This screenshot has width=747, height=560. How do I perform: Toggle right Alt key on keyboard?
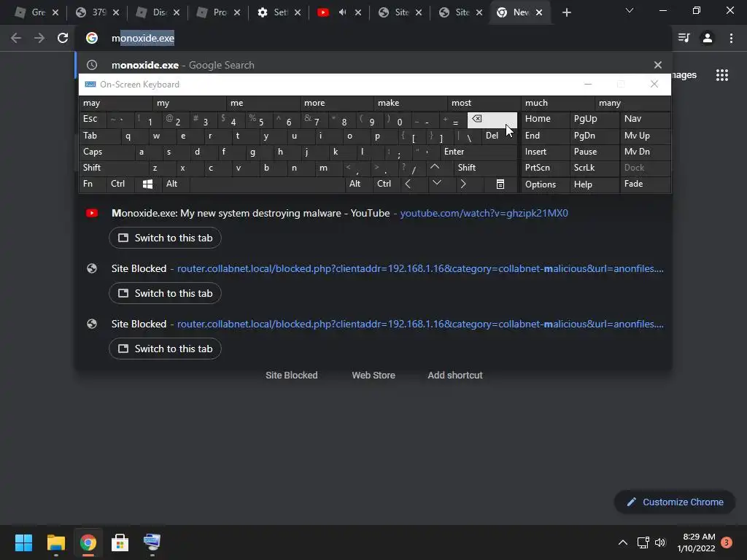[358, 184]
